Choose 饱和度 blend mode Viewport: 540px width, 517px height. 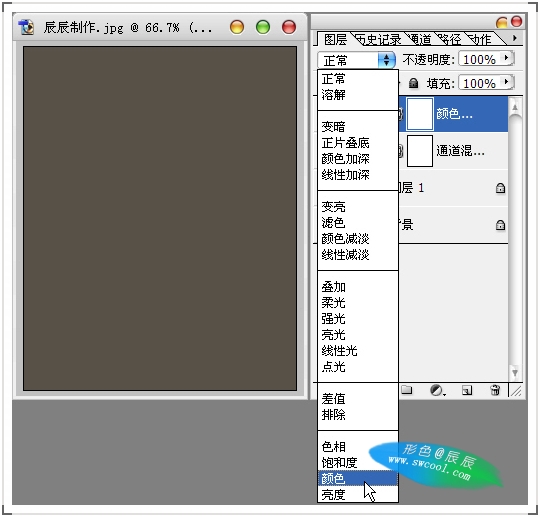357,462
